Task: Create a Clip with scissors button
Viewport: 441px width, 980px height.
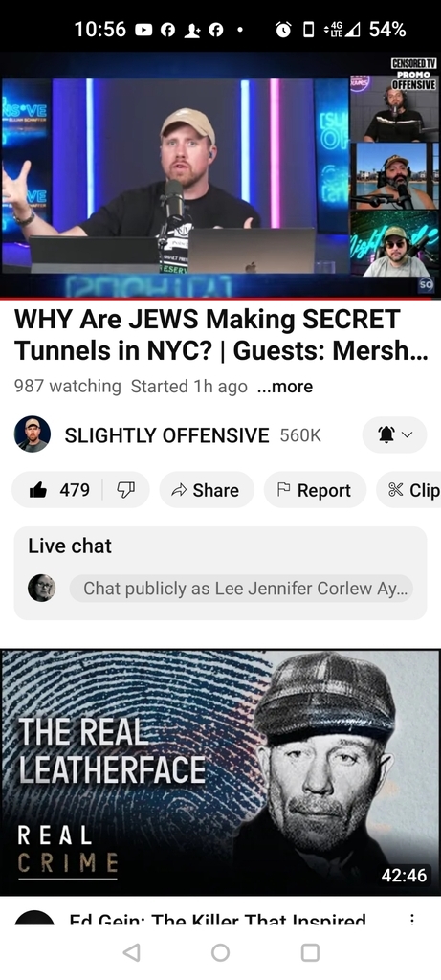Action: [409, 490]
